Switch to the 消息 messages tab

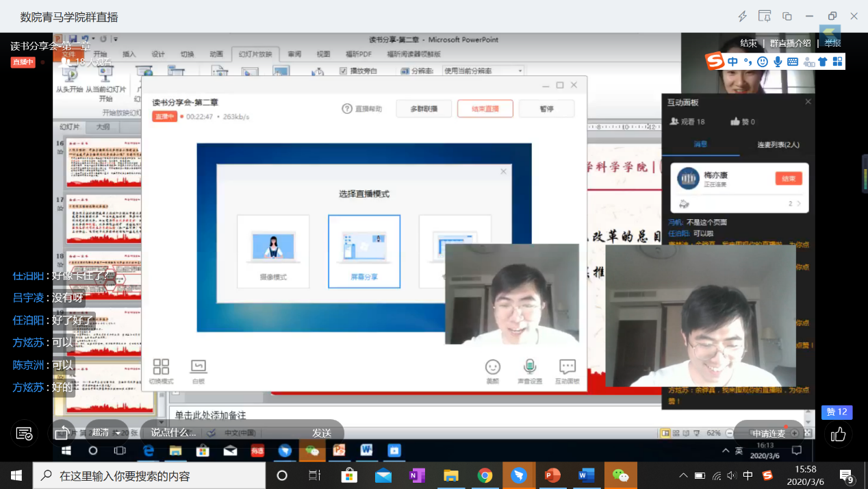coord(700,145)
